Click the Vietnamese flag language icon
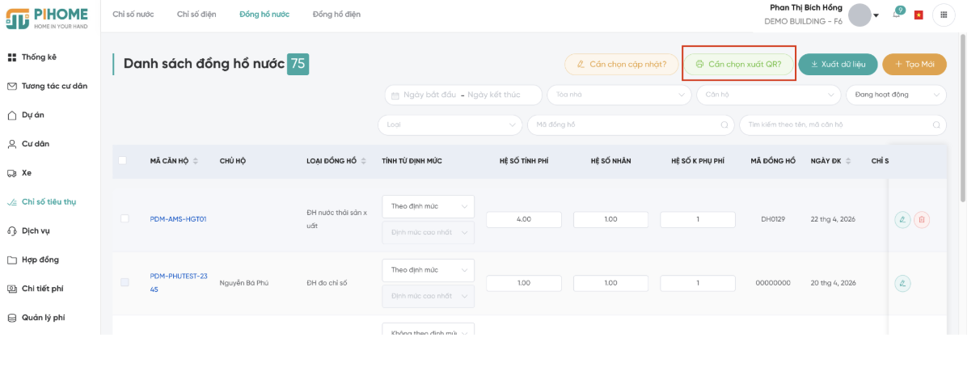The width and height of the screenshot is (980, 372). click(919, 15)
